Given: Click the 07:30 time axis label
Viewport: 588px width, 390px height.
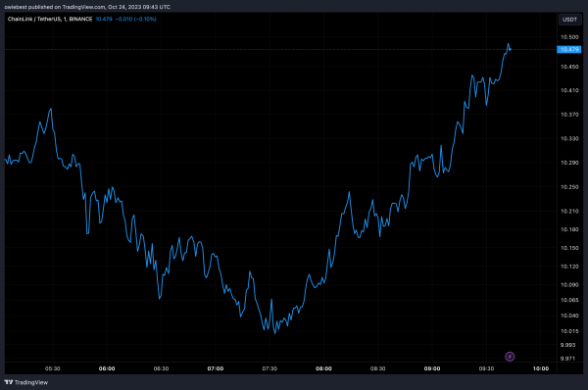Looking at the screenshot, I should pyautogui.click(x=269, y=368).
